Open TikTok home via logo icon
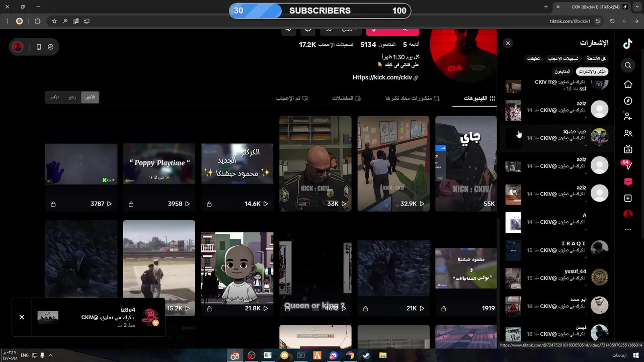The height and width of the screenshot is (362, 644). tap(627, 44)
